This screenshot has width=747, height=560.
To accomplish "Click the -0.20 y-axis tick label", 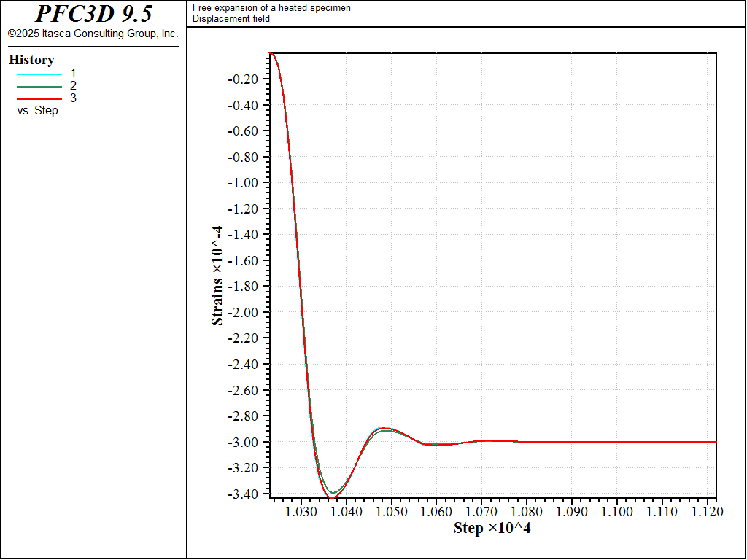I will 243,79.
